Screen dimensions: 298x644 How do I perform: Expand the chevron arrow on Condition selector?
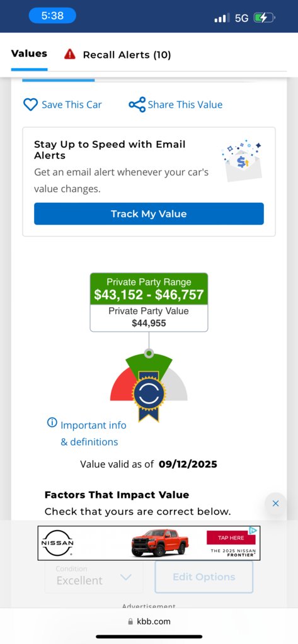coord(126,577)
